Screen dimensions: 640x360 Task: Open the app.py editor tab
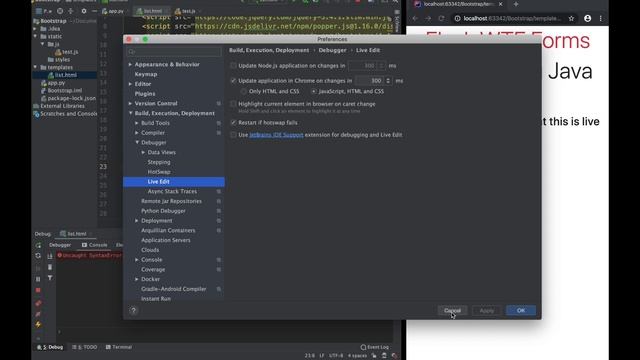(113, 11)
